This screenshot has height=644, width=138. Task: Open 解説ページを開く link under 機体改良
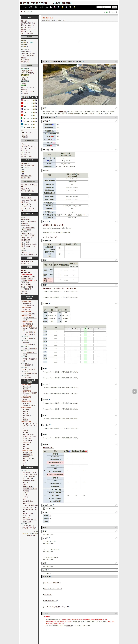pyautogui.click(x=48, y=448)
